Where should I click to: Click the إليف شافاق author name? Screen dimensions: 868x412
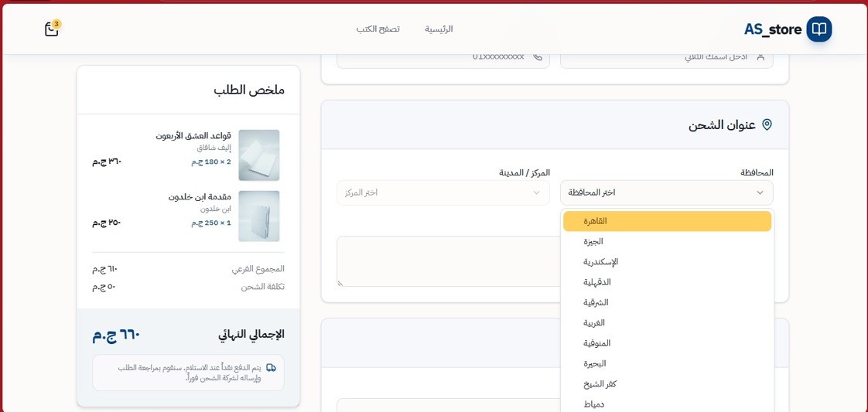214,148
